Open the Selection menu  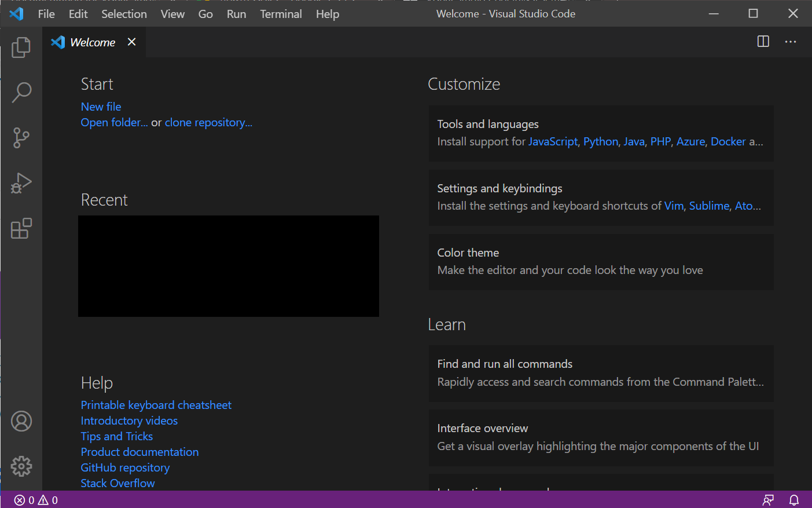pyautogui.click(x=124, y=14)
